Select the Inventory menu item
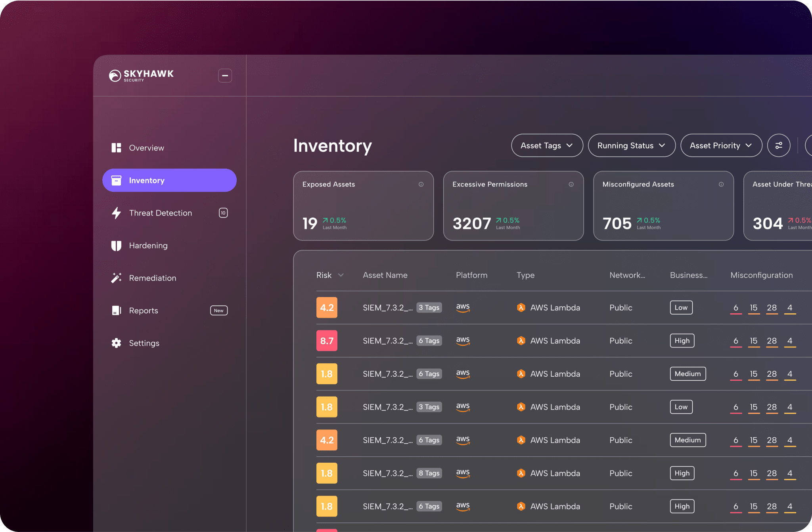 coord(169,180)
